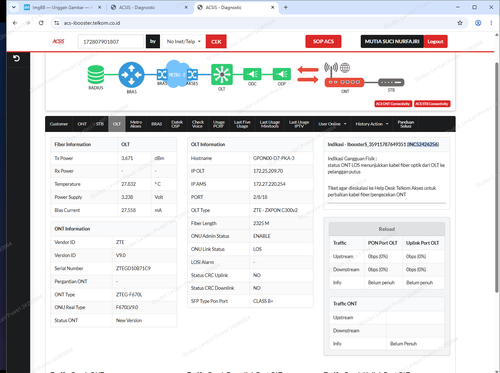This screenshot has width=500, height=373.
Task: Switch to first ACSIS - Diagnostic browser tab
Action: pos(148,7)
